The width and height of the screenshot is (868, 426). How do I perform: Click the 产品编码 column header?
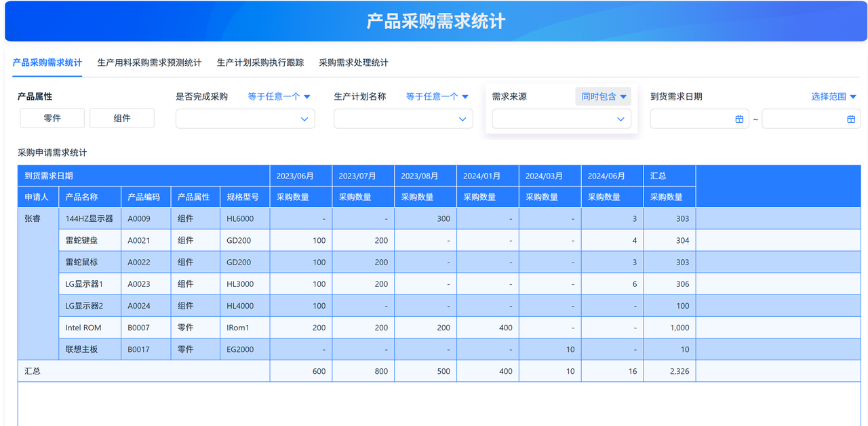(146, 197)
